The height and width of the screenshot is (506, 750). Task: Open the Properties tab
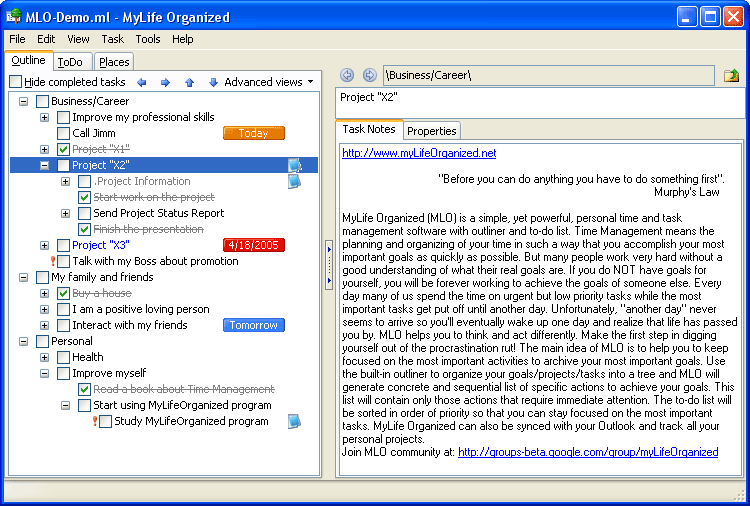point(431,131)
